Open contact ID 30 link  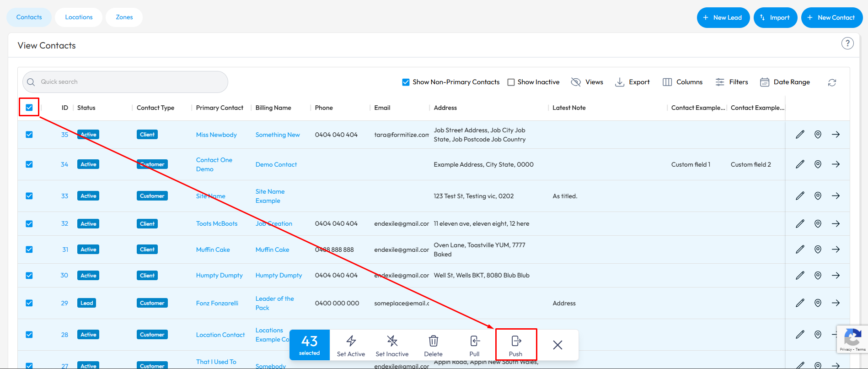tap(64, 276)
